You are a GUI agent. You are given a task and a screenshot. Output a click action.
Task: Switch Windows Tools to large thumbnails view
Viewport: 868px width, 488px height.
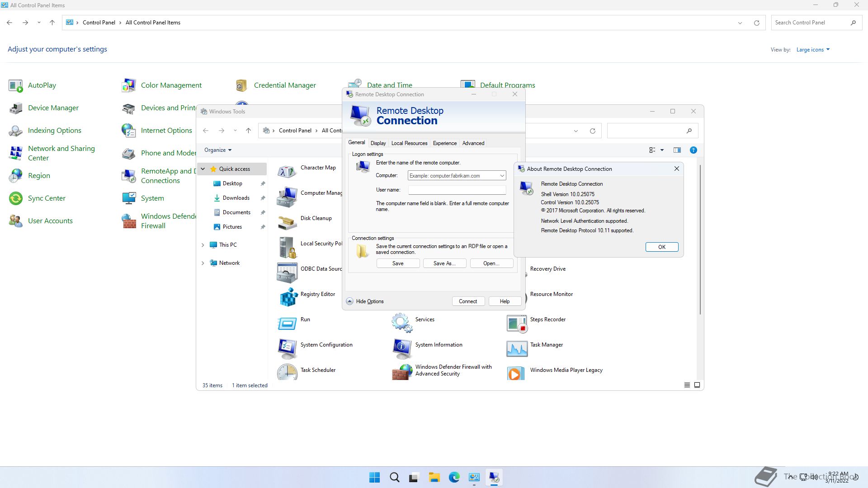pyautogui.click(x=697, y=385)
